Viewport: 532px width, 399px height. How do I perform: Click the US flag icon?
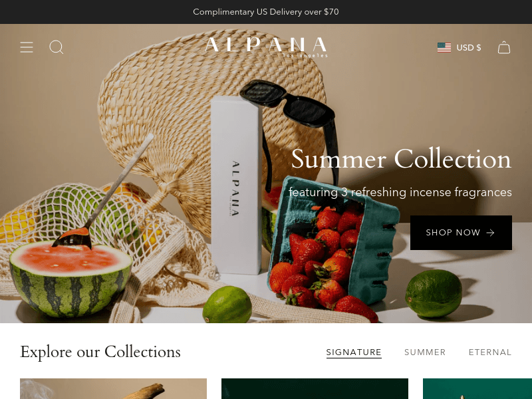pyautogui.click(x=444, y=47)
